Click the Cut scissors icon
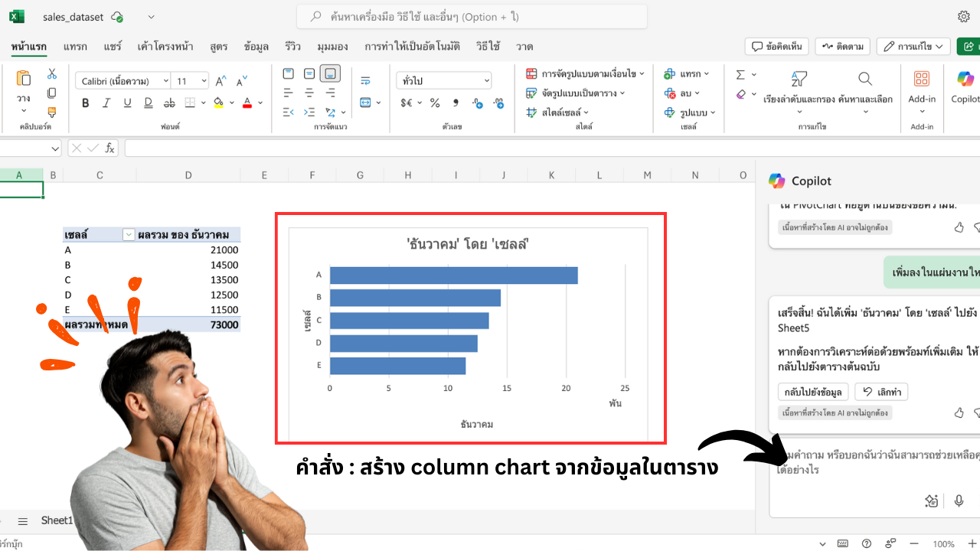The height and width of the screenshot is (551, 980). 52,74
